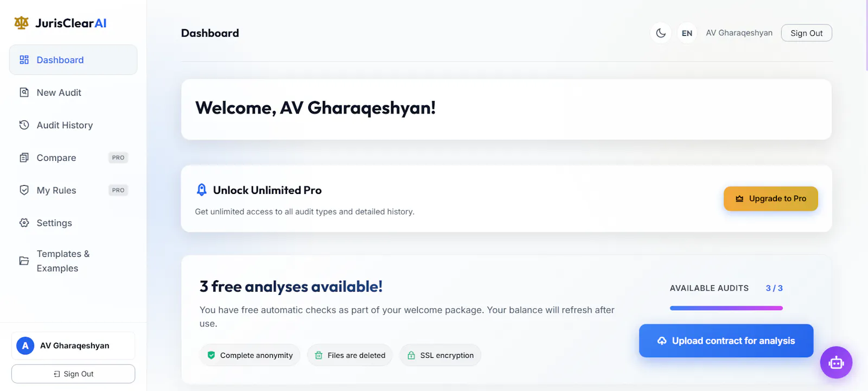
Task: Open the EN language selector
Action: (x=687, y=33)
